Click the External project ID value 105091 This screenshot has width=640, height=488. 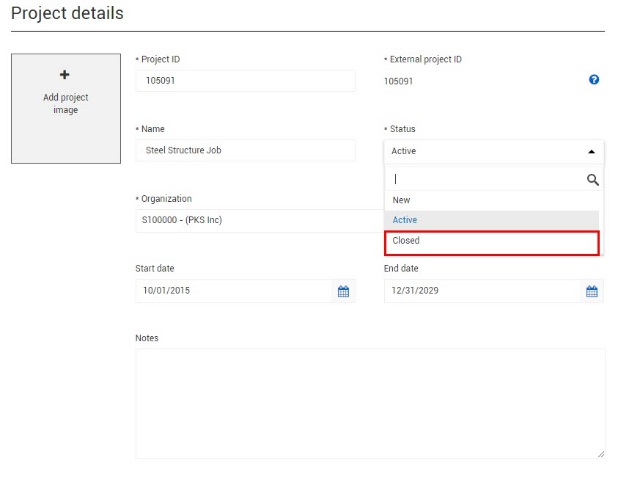(398, 81)
